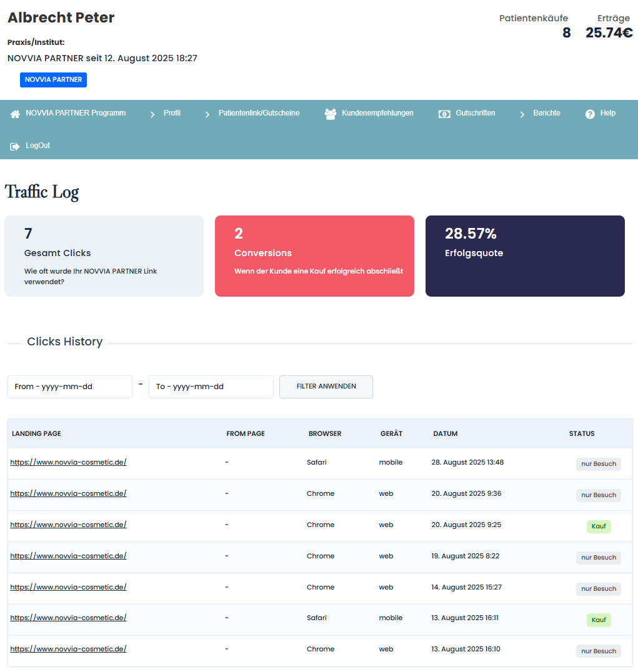Click the people icon for Kundenempfehlungen
This screenshot has height=672, width=638.
[x=331, y=114]
